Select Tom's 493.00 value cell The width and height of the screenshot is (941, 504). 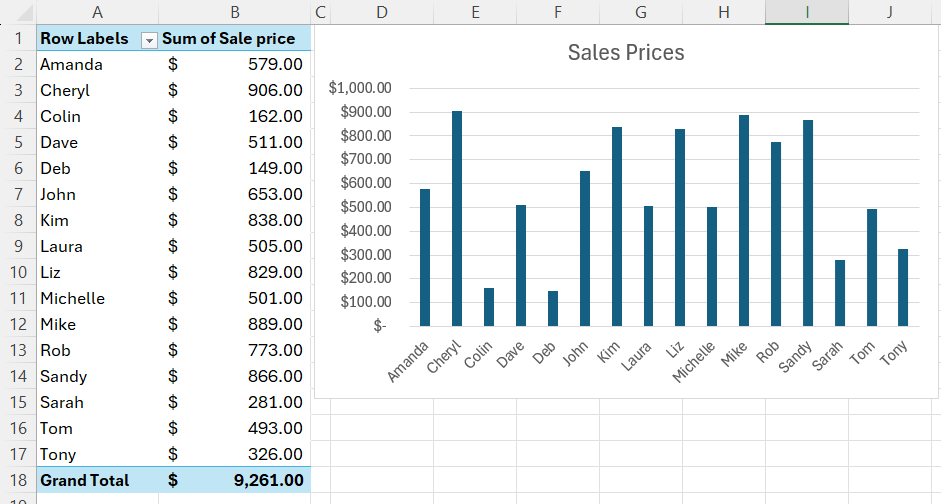pos(234,428)
